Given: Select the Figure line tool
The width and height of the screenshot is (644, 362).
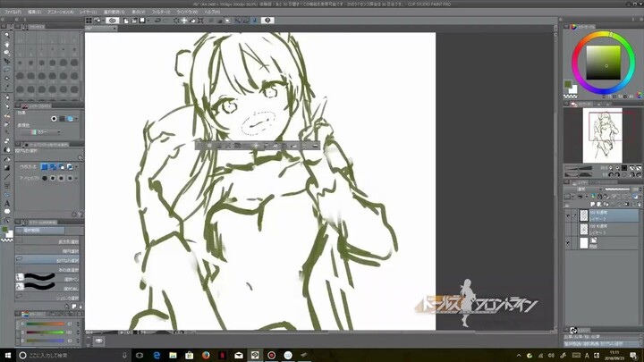Looking at the screenshot, I should (7, 176).
